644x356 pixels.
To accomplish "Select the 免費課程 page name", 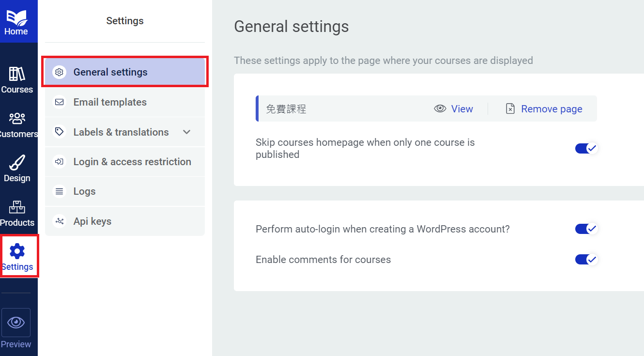I will (286, 109).
